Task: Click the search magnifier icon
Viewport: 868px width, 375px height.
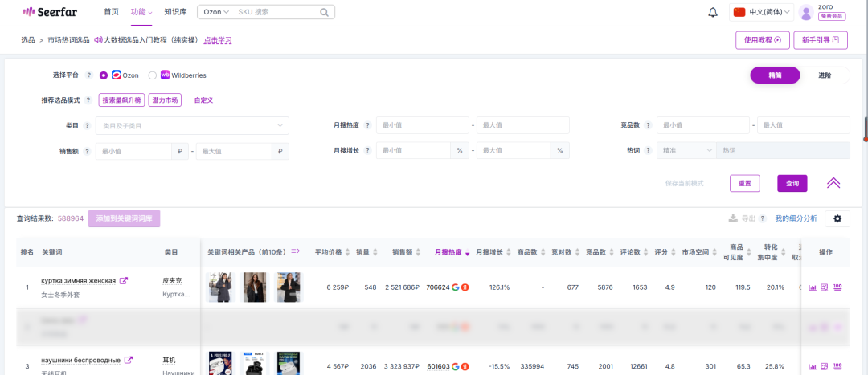Action: (325, 12)
